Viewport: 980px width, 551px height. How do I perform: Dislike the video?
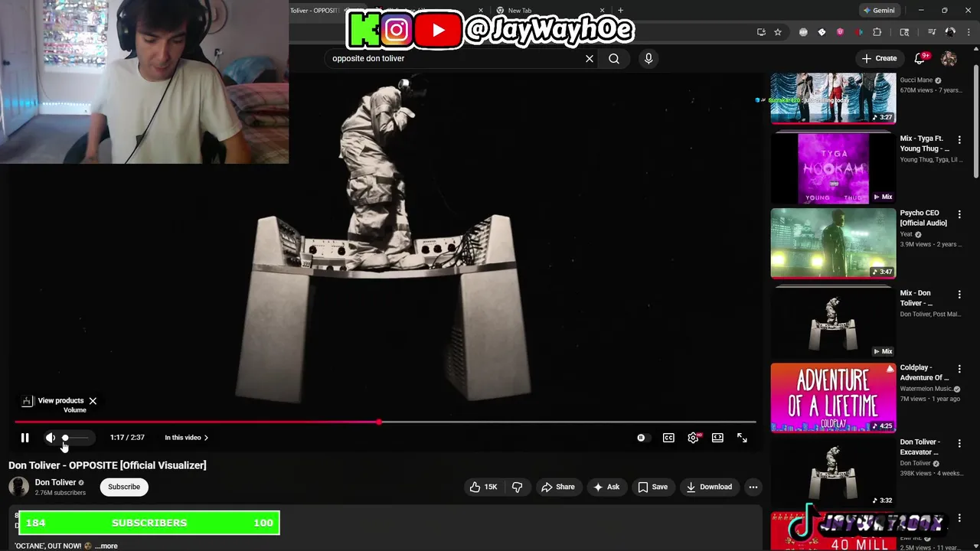pos(518,487)
